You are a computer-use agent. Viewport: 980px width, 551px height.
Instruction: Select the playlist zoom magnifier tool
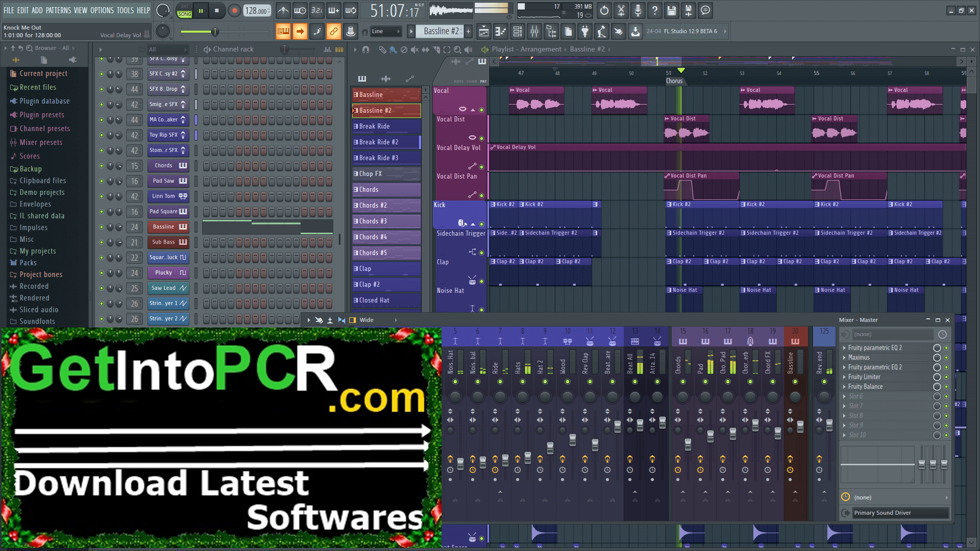point(457,49)
